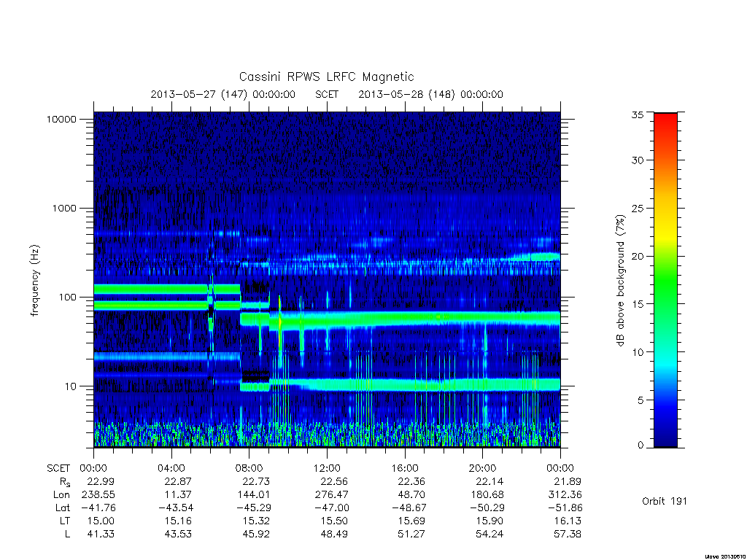Click the L-shell value '51.27'
The height and width of the screenshot is (560, 747).
(x=411, y=534)
